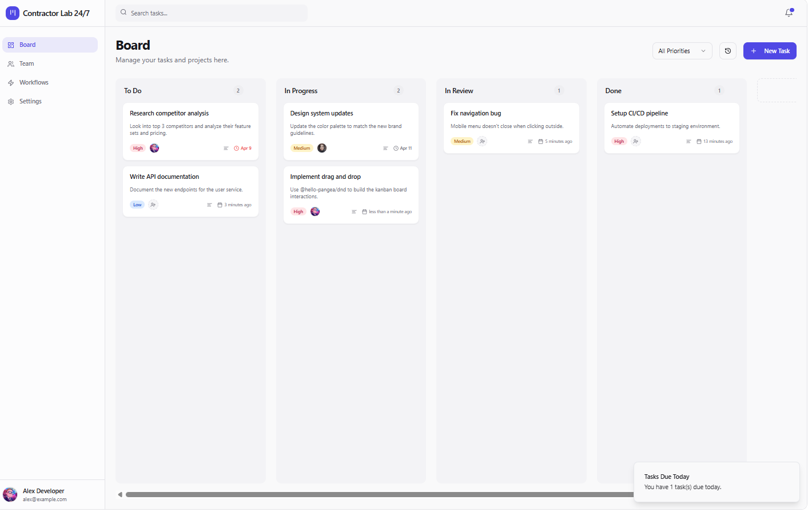Create a New Task

[769, 51]
